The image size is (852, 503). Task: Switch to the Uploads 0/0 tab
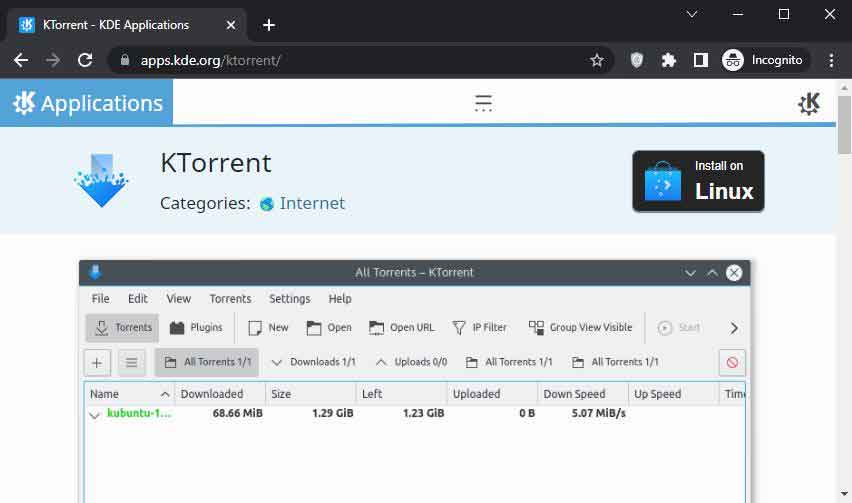click(x=412, y=362)
